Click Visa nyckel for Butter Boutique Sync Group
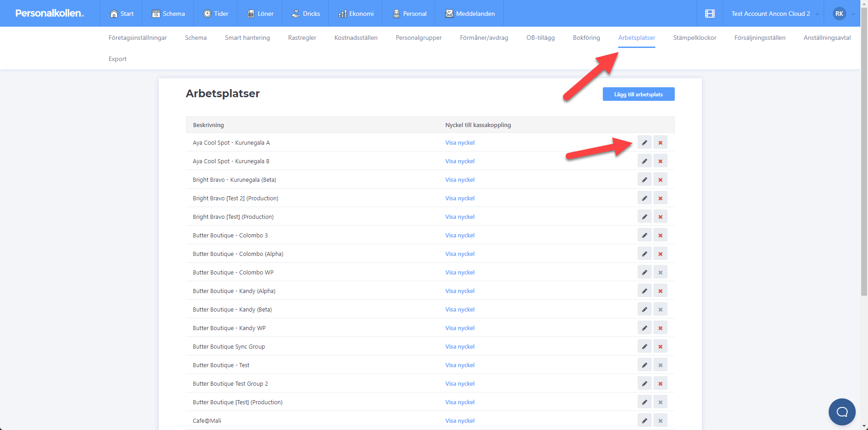The height and width of the screenshot is (430, 868). click(x=460, y=346)
